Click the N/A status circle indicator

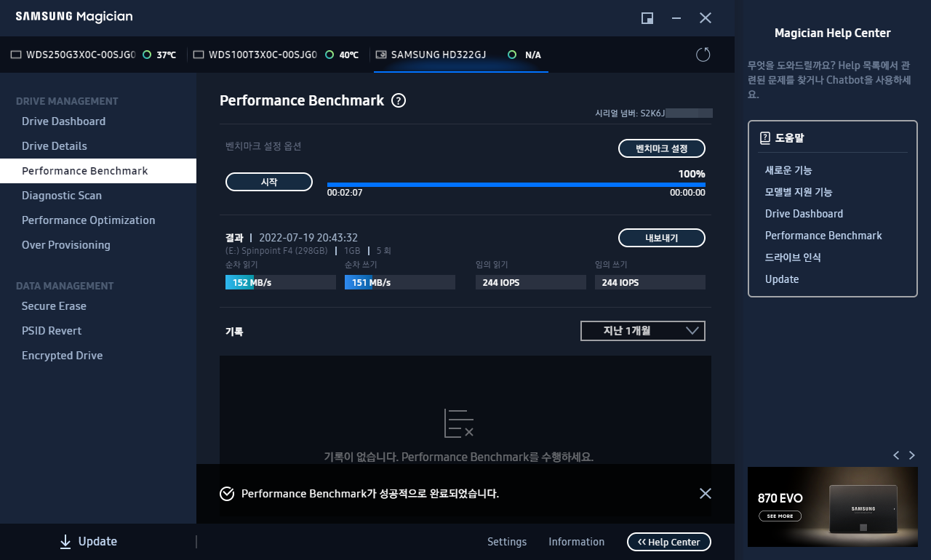point(512,55)
